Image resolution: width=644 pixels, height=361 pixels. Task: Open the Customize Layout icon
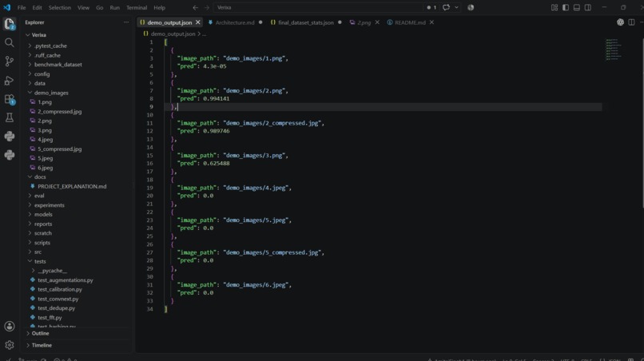tap(555, 7)
